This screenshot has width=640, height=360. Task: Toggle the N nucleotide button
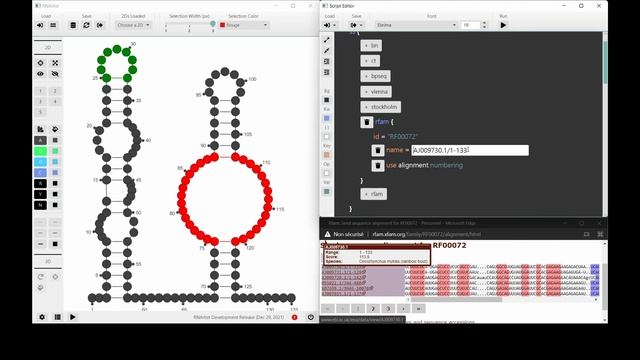pos(40,205)
